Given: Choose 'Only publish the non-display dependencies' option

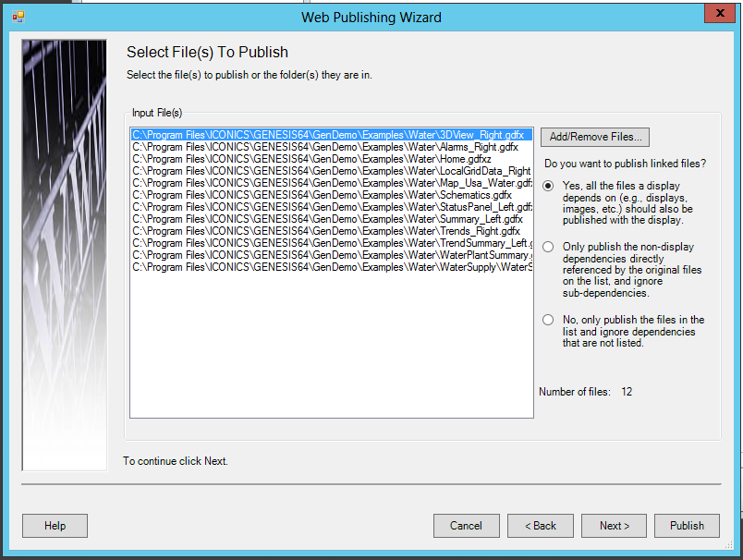Looking at the screenshot, I should 549,247.
